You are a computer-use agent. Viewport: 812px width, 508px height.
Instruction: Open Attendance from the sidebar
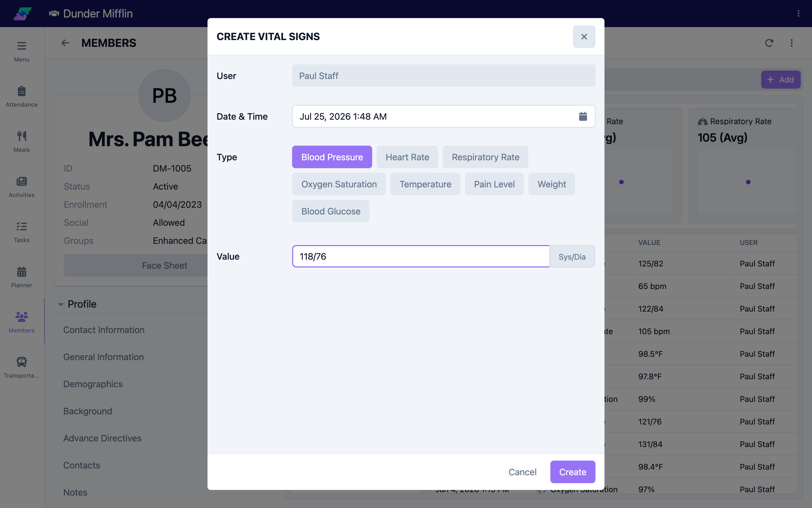(x=21, y=97)
